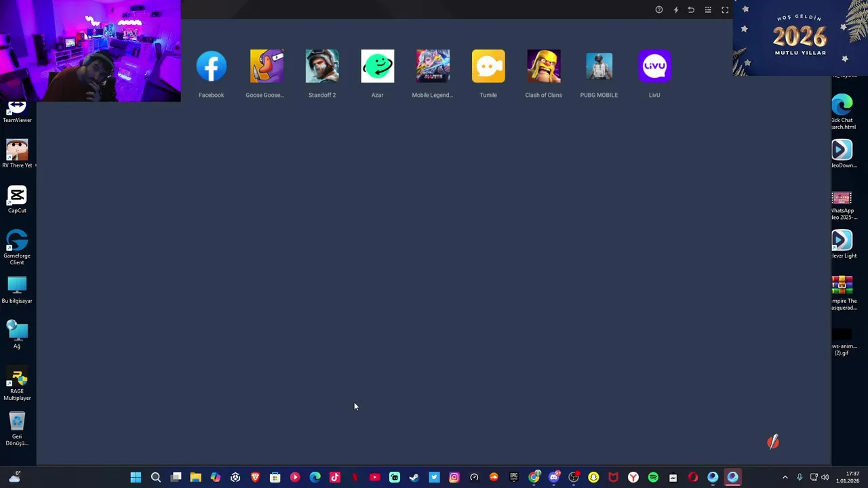This screenshot has width=868, height=488.
Task: Open Task View on taskbar
Action: tap(176, 477)
